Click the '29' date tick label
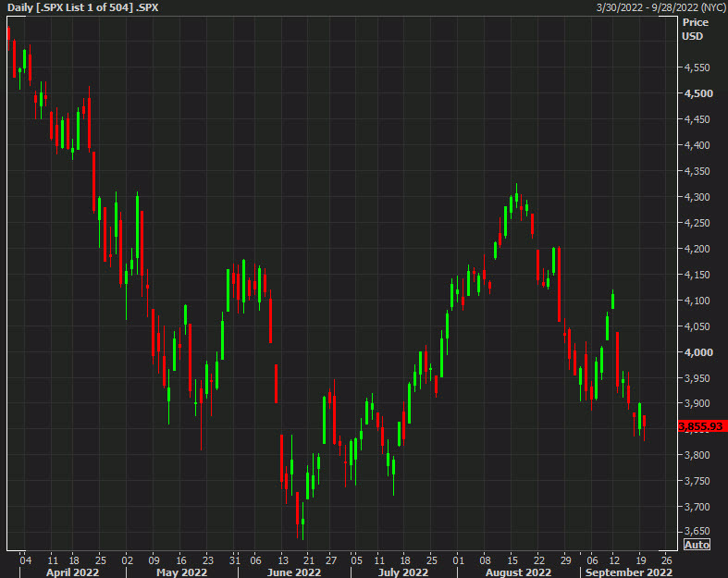Image resolution: width=728 pixels, height=578 pixels. click(565, 560)
